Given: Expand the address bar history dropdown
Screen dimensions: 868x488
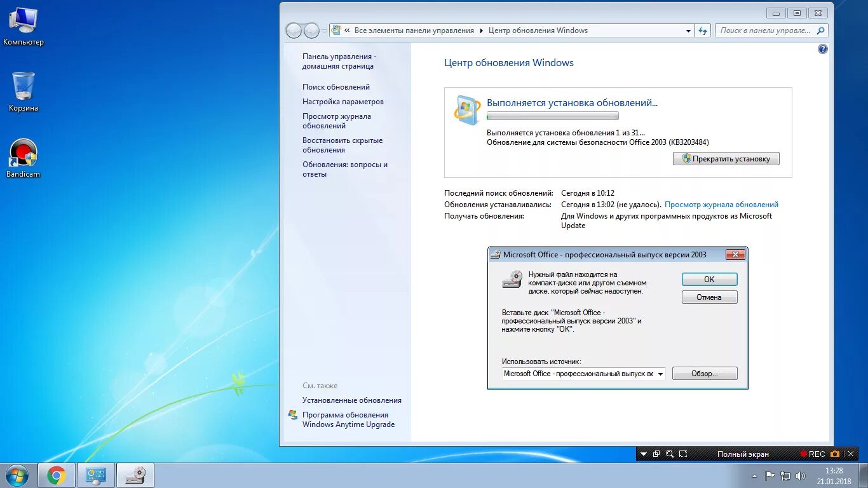Looking at the screenshot, I should [x=689, y=30].
